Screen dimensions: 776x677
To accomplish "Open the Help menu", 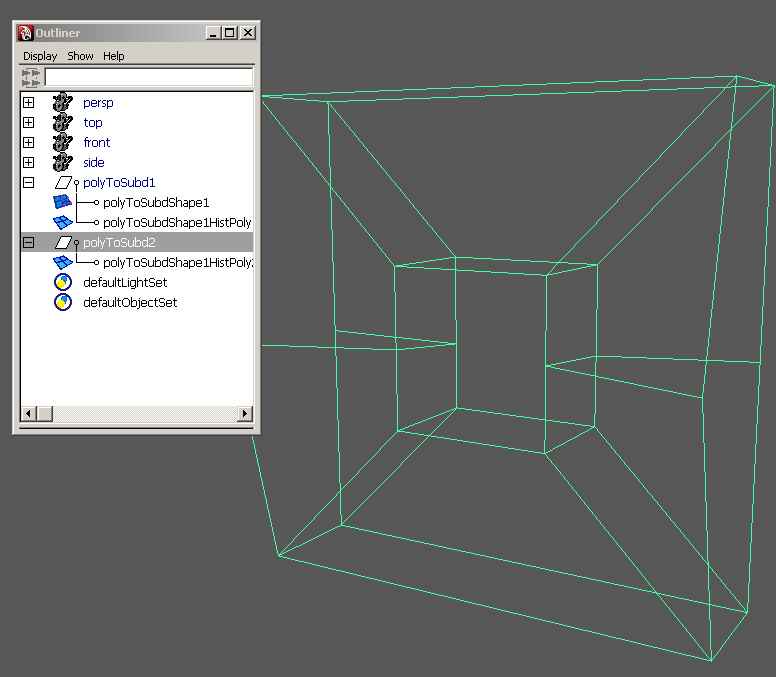I will (x=114, y=56).
